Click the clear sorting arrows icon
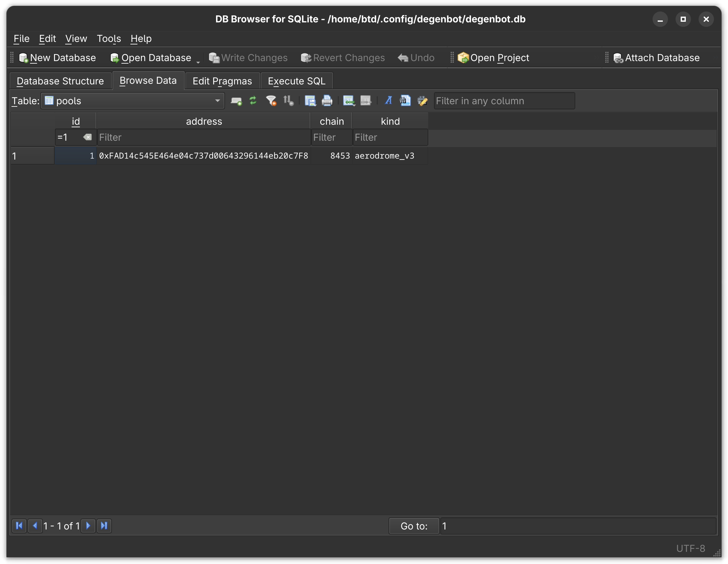The image size is (728, 564). point(288,100)
